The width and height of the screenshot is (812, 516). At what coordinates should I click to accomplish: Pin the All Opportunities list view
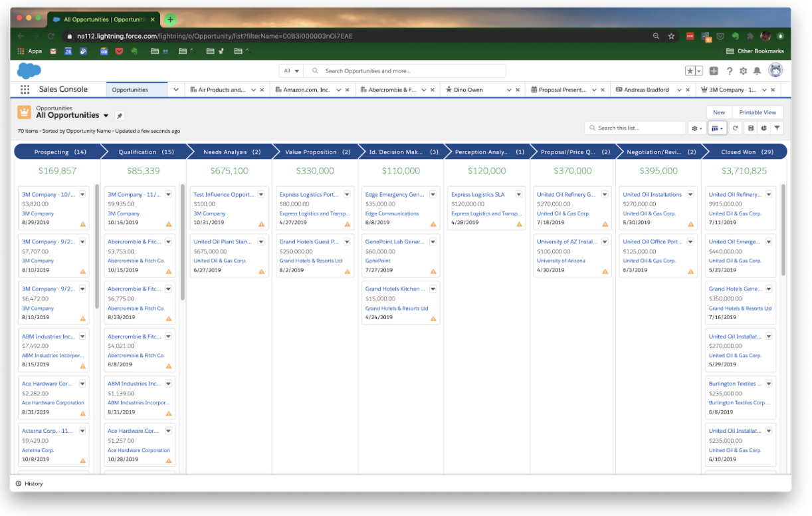pos(120,116)
